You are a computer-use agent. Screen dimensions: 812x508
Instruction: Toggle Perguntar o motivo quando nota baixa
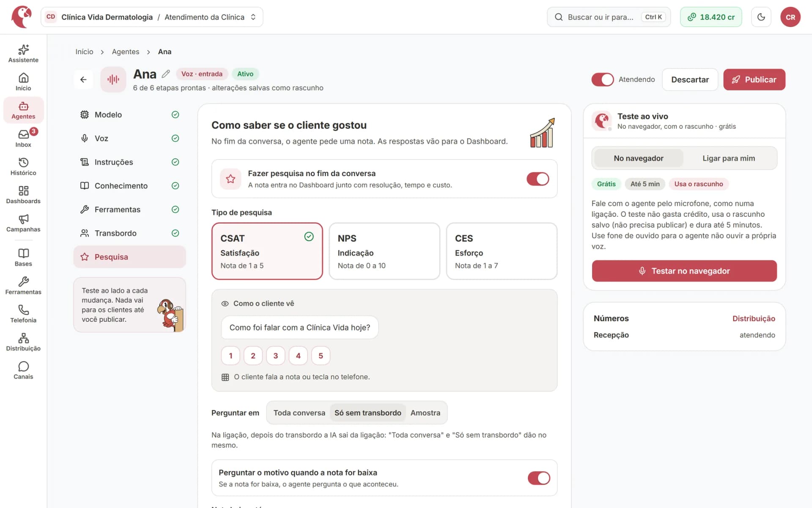coord(538,478)
